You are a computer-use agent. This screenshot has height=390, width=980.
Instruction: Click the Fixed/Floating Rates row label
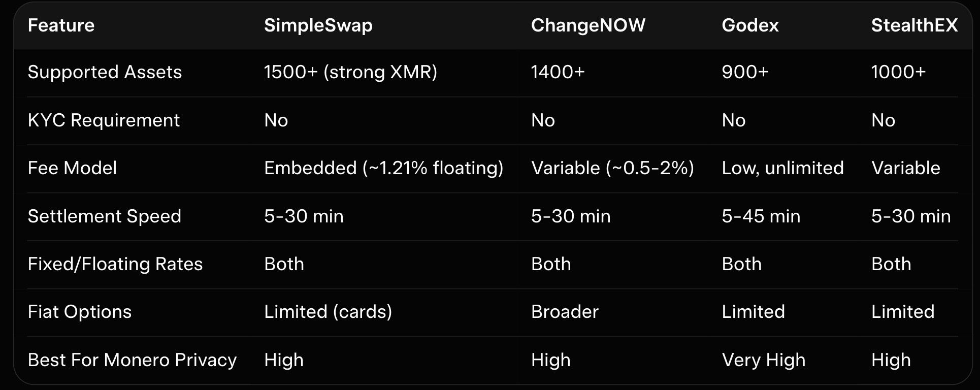pos(115,264)
